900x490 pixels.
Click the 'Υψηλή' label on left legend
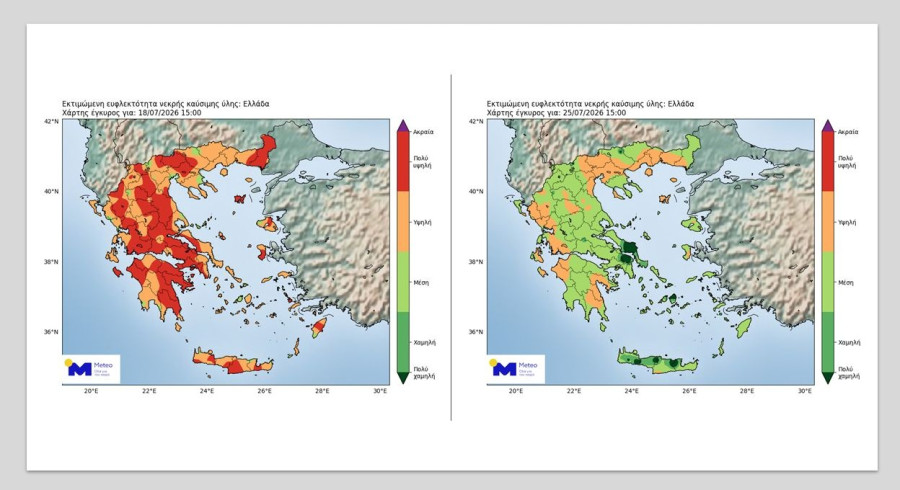click(422, 222)
